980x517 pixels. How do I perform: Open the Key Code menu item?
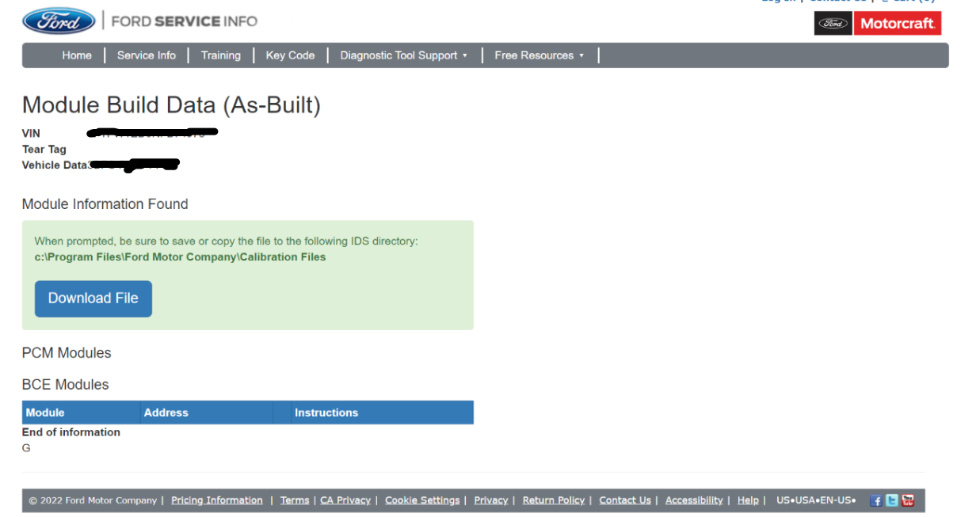point(290,55)
